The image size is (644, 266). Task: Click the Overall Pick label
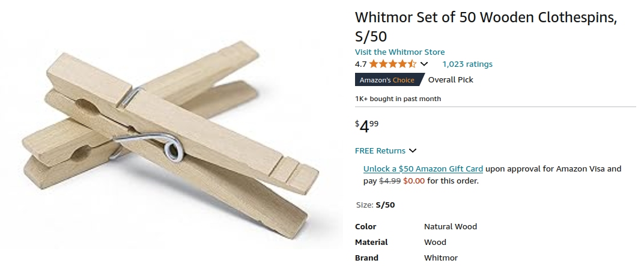tap(451, 80)
